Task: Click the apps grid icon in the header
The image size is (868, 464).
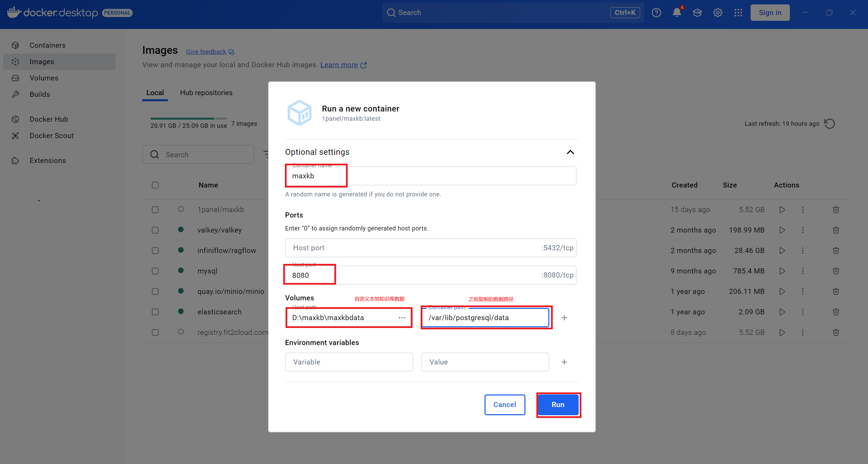Action: coord(738,13)
